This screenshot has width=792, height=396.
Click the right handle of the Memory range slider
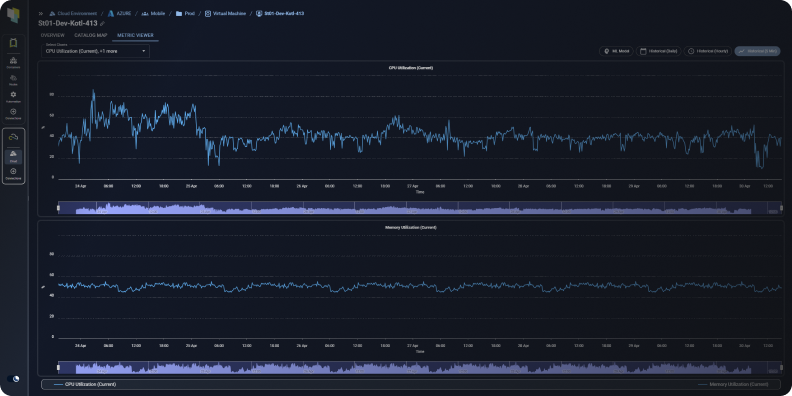pyautogui.click(x=781, y=367)
